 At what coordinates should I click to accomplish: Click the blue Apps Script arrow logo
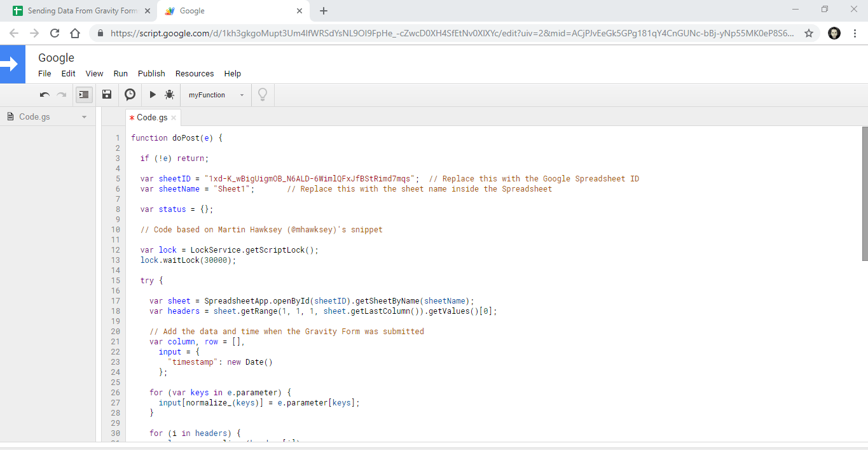pos(13,64)
